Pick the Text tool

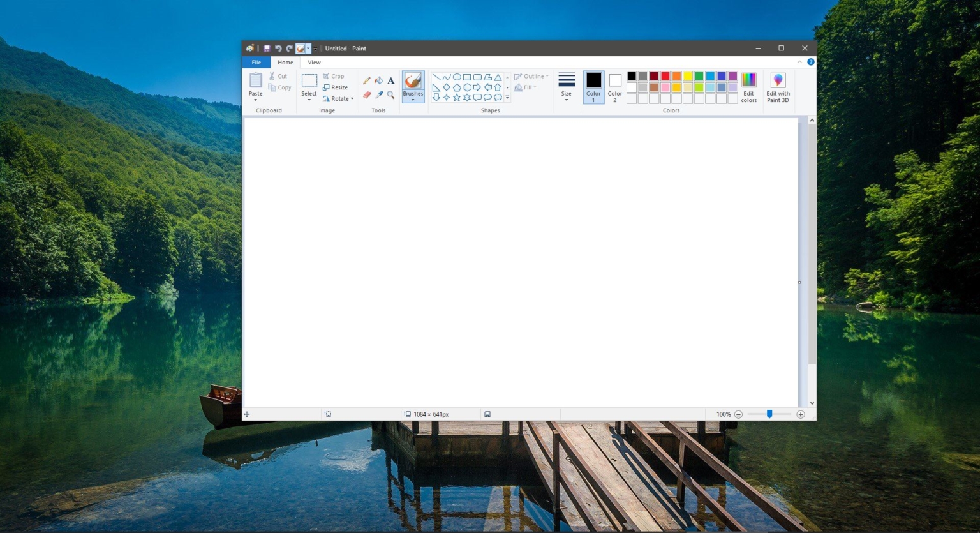391,80
